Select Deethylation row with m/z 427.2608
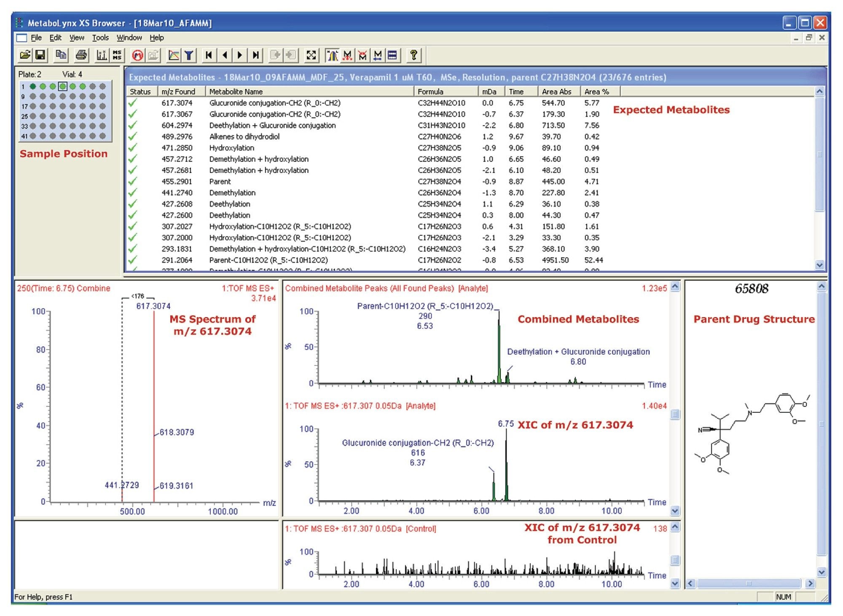The width and height of the screenshot is (843, 616). click(470, 204)
